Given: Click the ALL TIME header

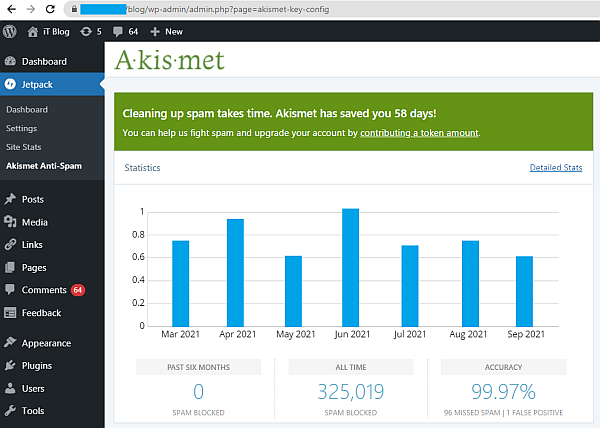Looking at the screenshot, I should point(351,367).
